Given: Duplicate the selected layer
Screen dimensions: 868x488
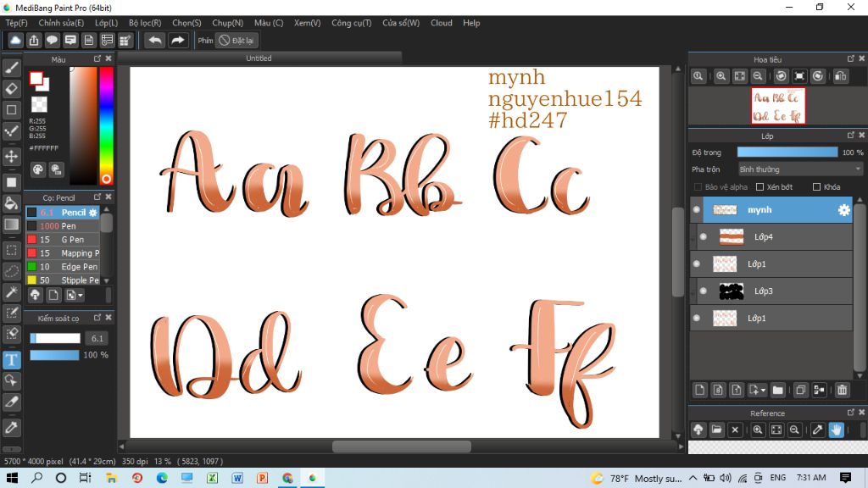Looking at the screenshot, I should pos(800,390).
